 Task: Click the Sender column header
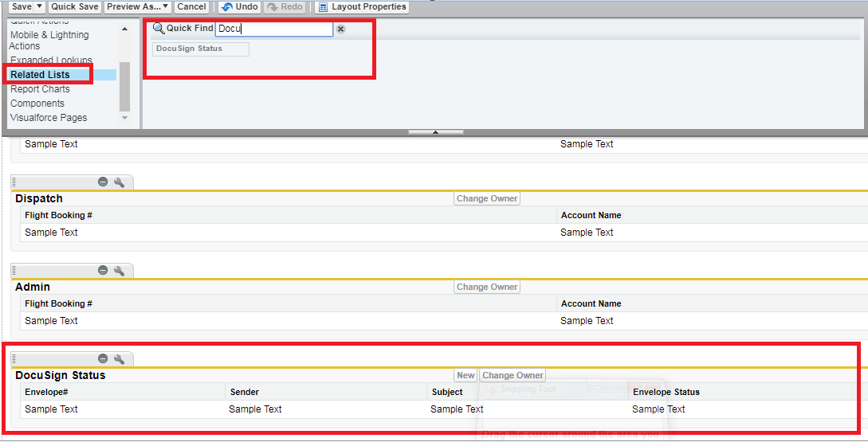(x=244, y=392)
